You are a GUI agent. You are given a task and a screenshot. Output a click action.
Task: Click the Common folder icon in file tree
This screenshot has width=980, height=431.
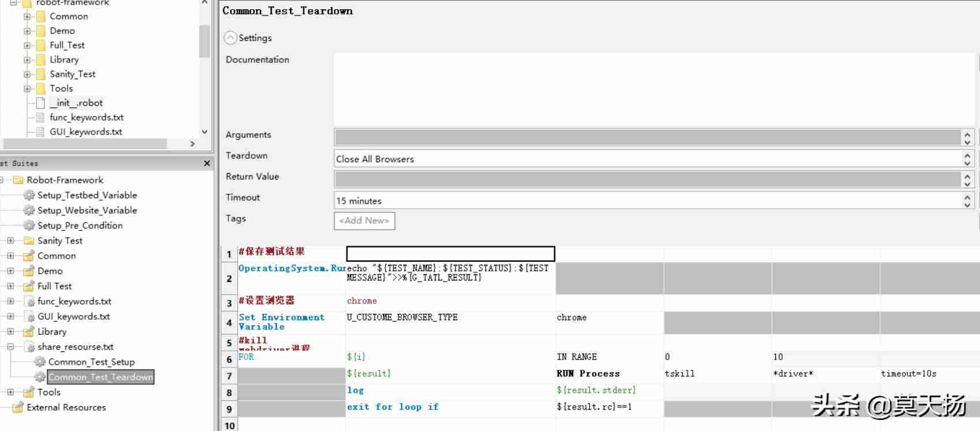pyautogui.click(x=40, y=16)
